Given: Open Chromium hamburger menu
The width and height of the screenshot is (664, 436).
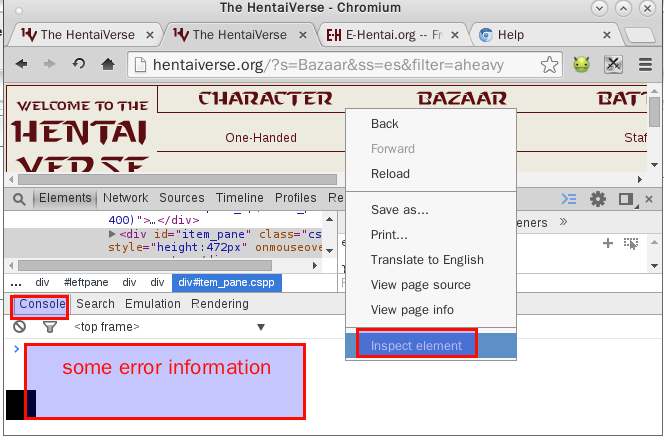Looking at the screenshot, I should 645,65.
